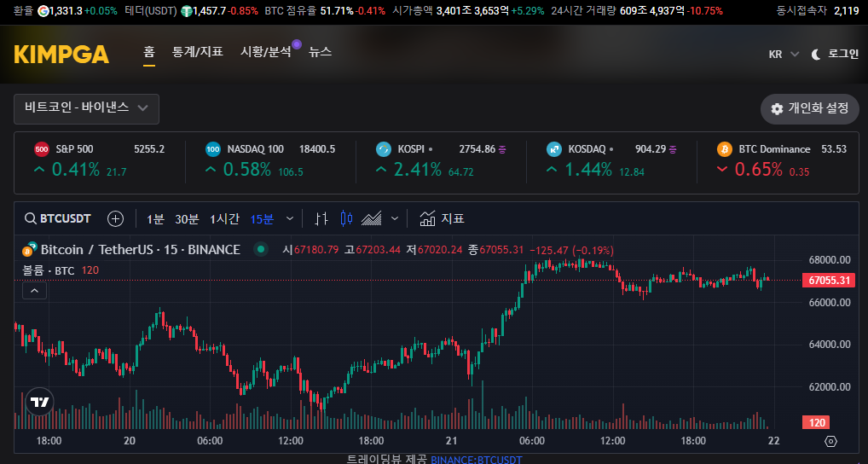
Task: Click the 고67203.44 high value
Action: (372, 250)
